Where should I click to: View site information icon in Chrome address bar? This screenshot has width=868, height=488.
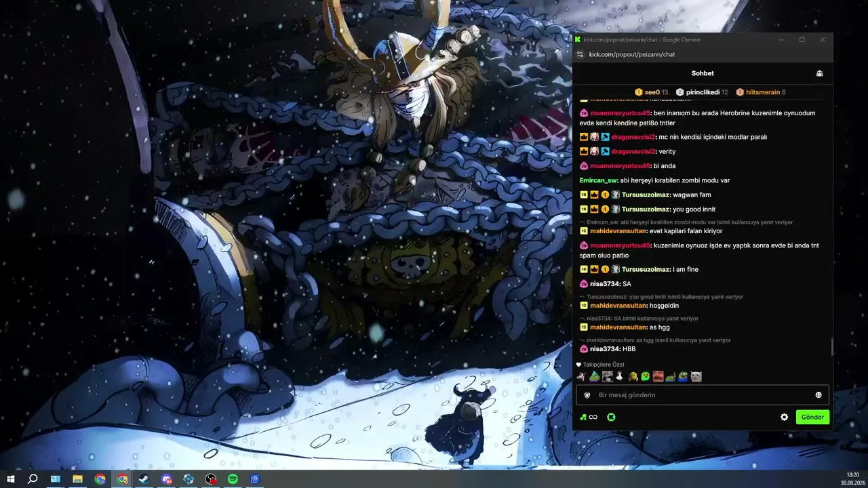pos(580,54)
